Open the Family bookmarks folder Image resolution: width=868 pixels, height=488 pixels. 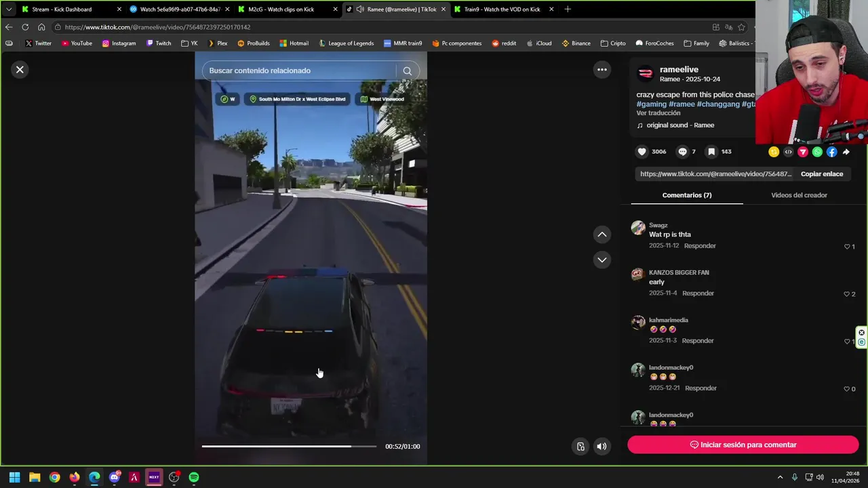pos(696,43)
